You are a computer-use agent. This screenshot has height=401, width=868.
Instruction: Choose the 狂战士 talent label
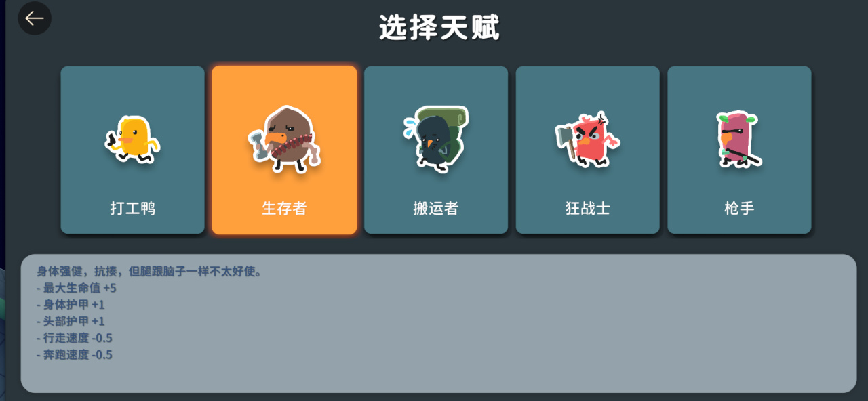pyautogui.click(x=587, y=208)
